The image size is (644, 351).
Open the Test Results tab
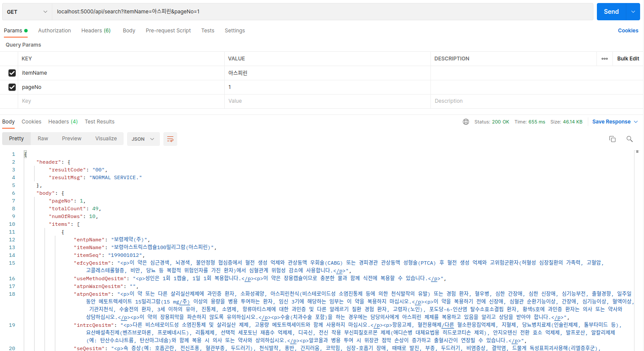(99, 122)
